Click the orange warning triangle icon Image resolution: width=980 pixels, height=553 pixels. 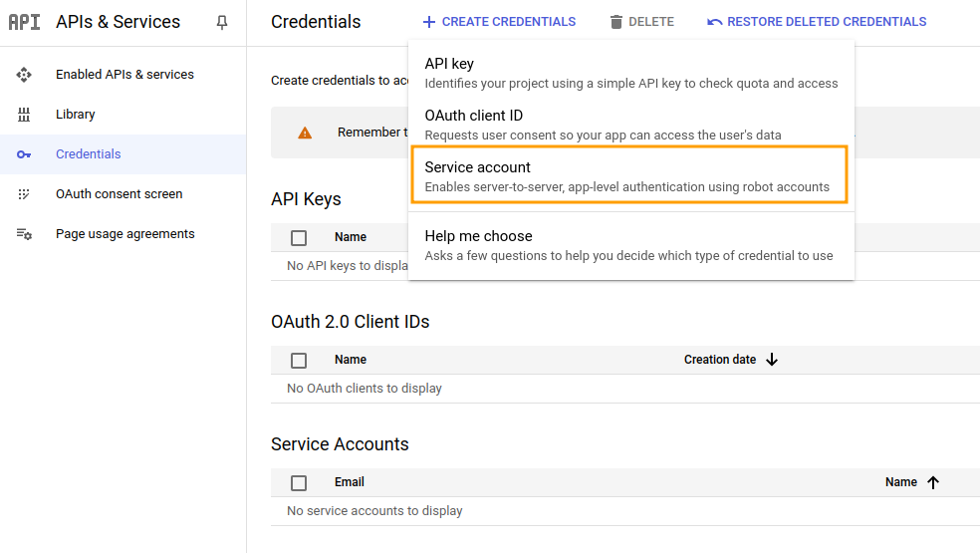coord(305,133)
